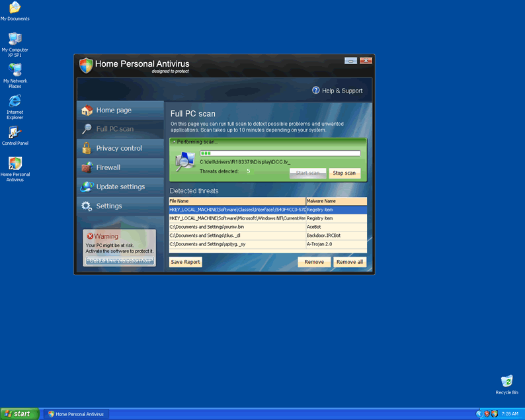This screenshot has width=525, height=420.
Task: Click Get full time protection now
Action: [x=120, y=261]
